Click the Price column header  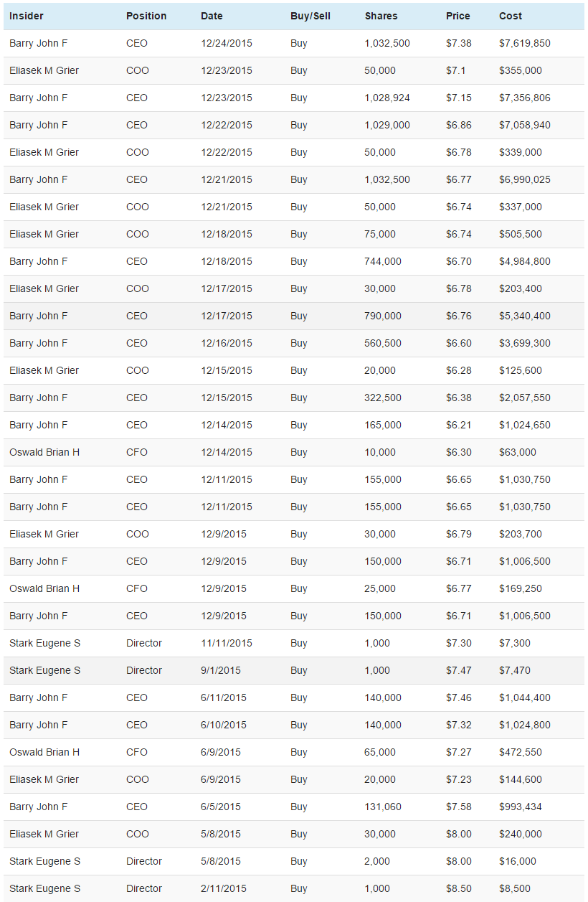point(458,16)
